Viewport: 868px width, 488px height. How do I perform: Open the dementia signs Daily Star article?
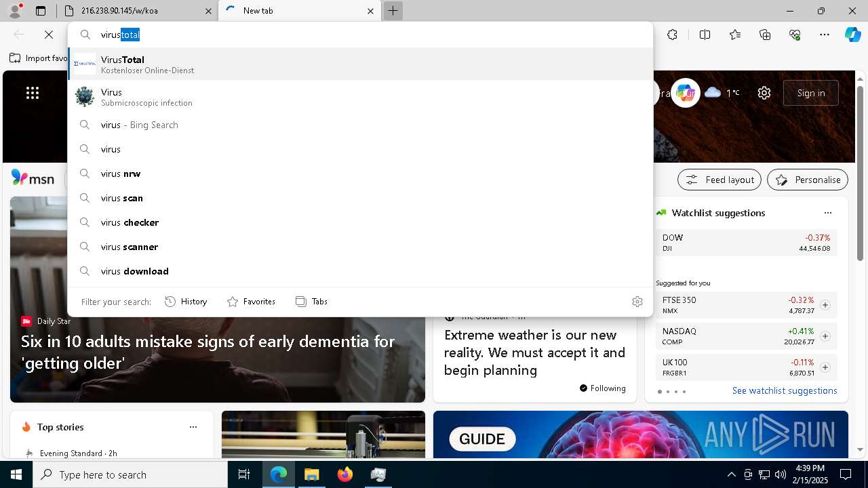(208, 352)
